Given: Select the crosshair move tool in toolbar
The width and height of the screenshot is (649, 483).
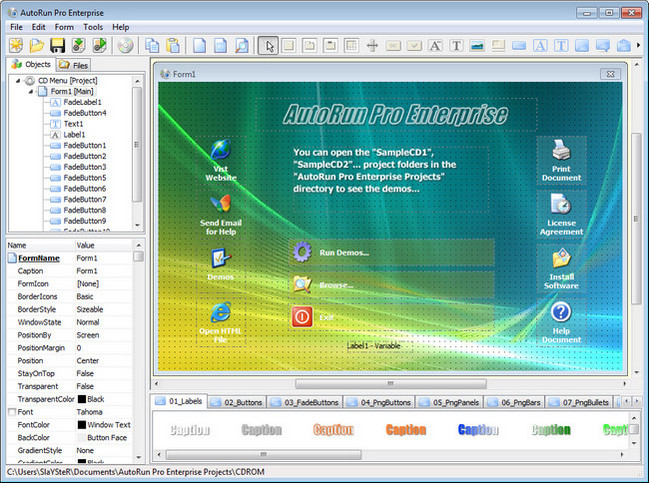Looking at the screenshot, I should click(372, 46).
